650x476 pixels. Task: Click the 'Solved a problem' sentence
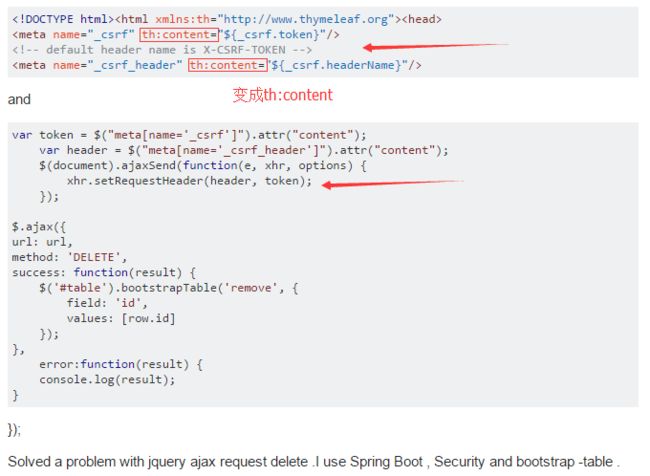(x=313, y=461)
